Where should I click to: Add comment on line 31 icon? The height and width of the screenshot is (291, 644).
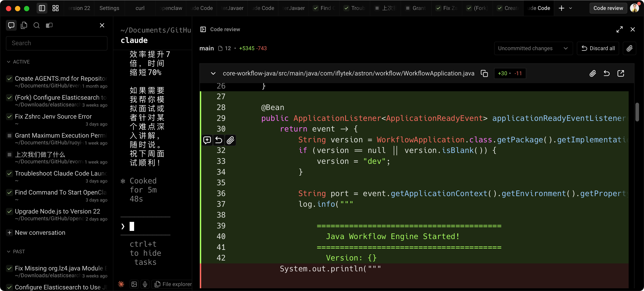[207, 140]
